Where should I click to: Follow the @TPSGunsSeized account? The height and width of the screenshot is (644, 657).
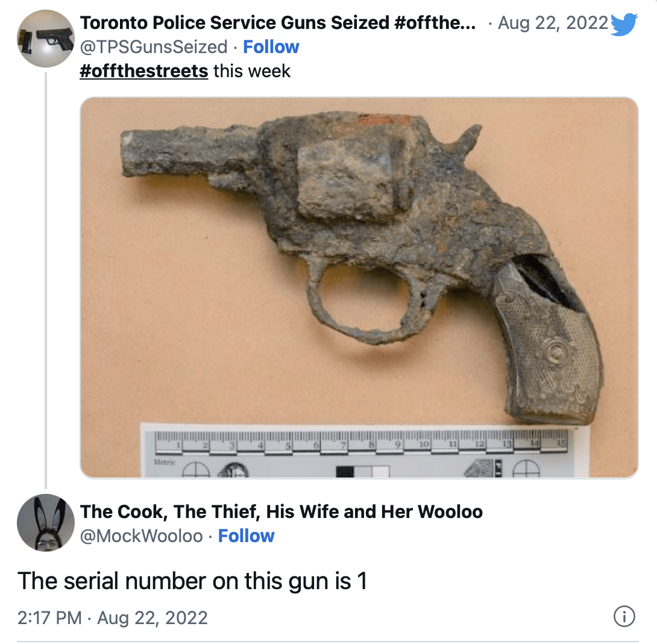(x=271, y=47)
